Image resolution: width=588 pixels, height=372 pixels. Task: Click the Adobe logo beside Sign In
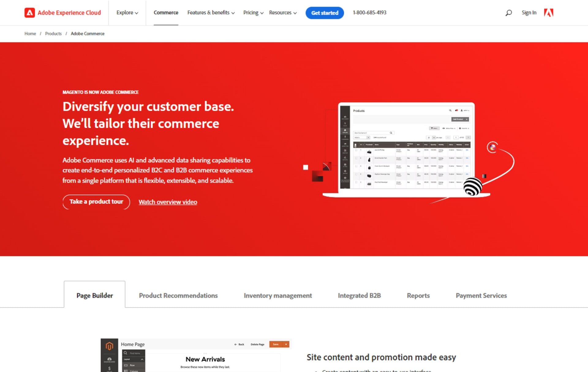(x=548, y=13)
